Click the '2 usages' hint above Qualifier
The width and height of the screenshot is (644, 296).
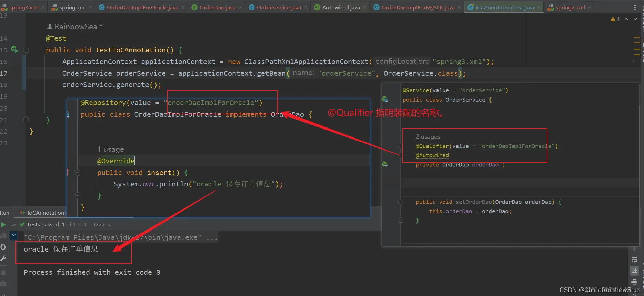click(428, 137)
